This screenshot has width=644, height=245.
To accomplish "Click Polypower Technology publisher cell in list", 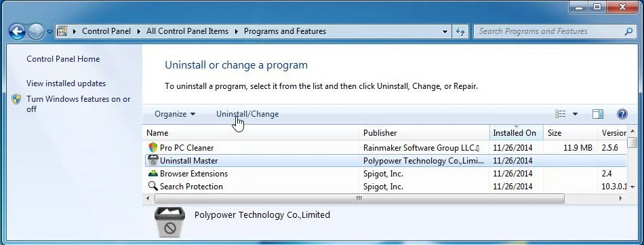I will click(x=424, y=161).
